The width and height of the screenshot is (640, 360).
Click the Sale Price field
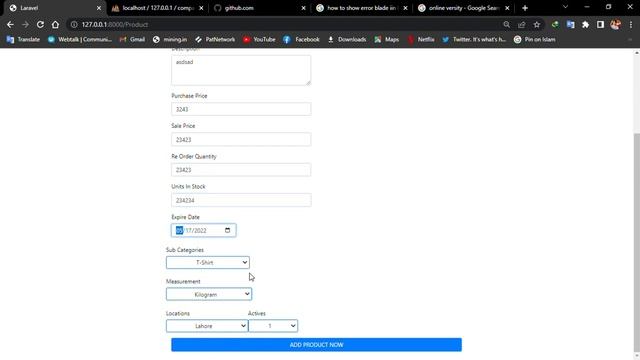point(241,139)
